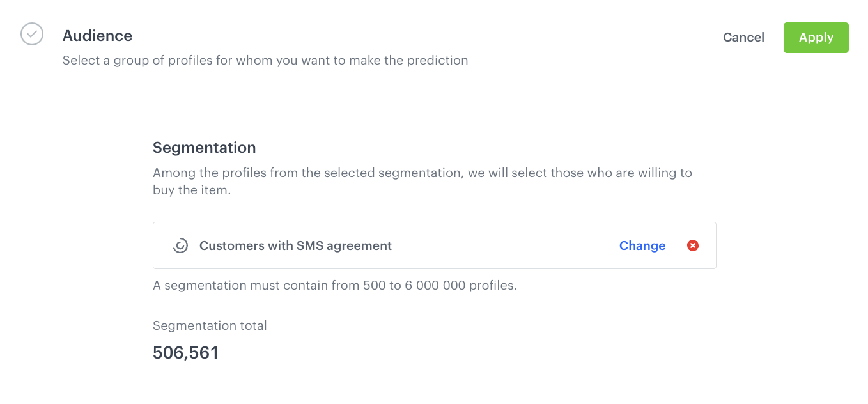Click the 506,561 total value
Image resolution: width=868 pixels, height=404 pixels.
[185, 353]
